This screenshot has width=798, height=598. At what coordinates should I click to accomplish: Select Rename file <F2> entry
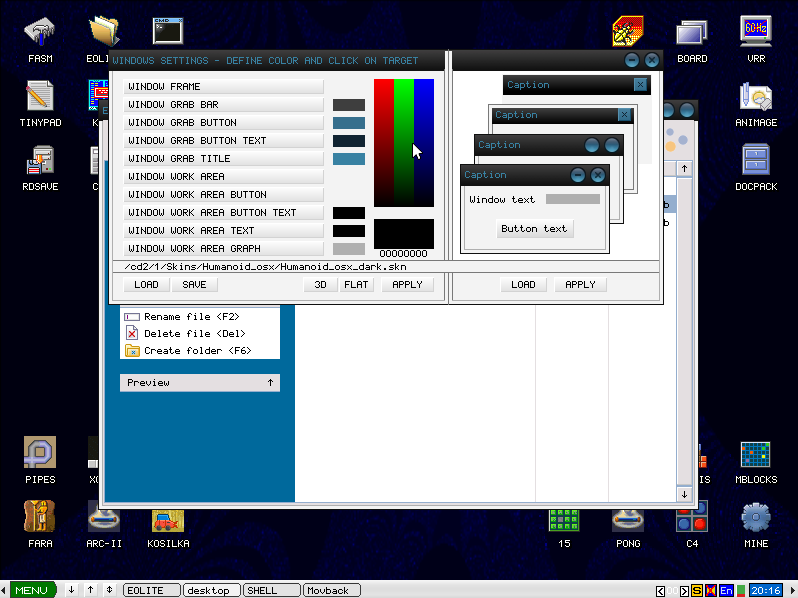pyautogui.click(x=192, y=317)
